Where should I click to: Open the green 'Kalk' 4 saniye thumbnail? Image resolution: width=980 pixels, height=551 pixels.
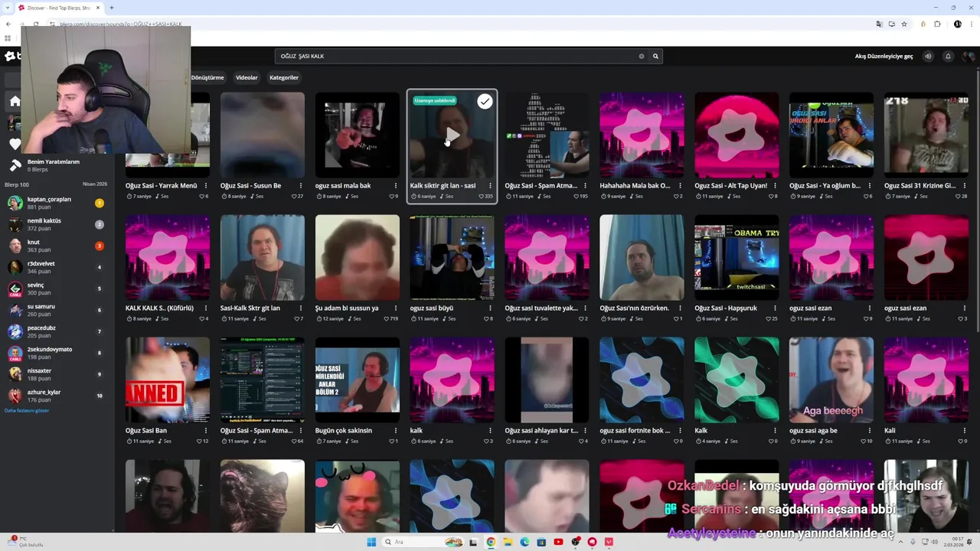tap(737, 380)
